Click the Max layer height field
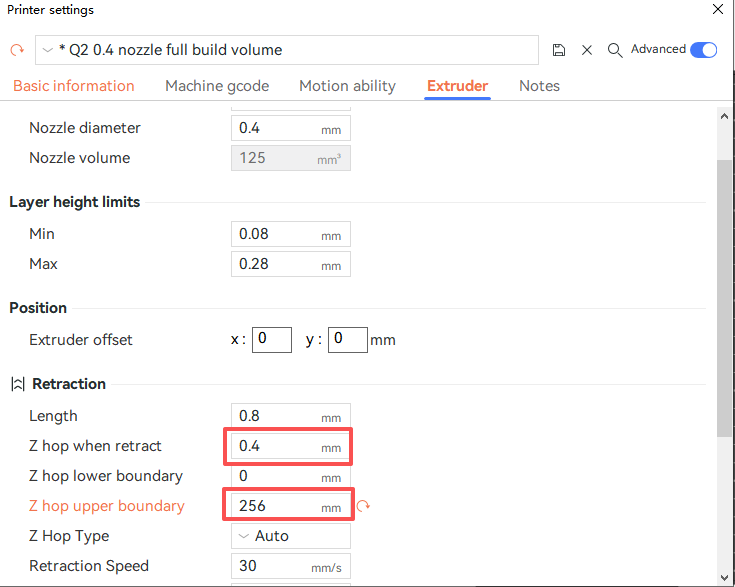Viewport: 735px width, 587px height. click(276, 264)
